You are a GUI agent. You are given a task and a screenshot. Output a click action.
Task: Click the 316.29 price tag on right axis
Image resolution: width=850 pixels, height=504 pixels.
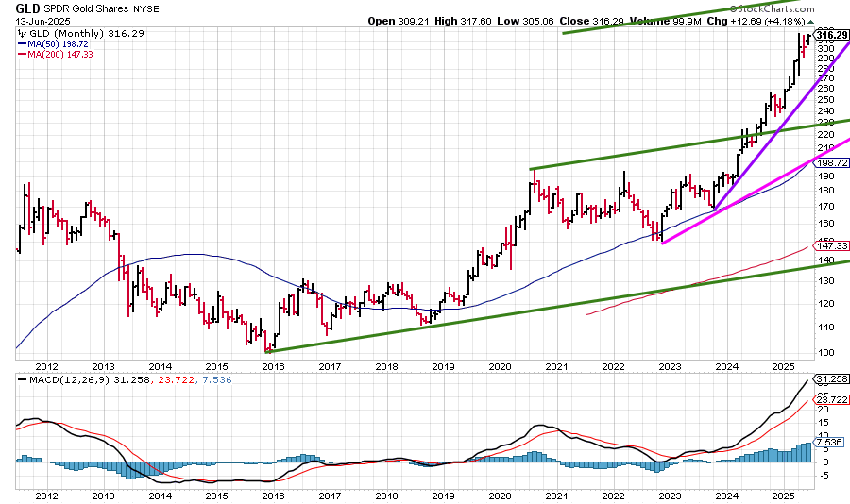(831, 35)
